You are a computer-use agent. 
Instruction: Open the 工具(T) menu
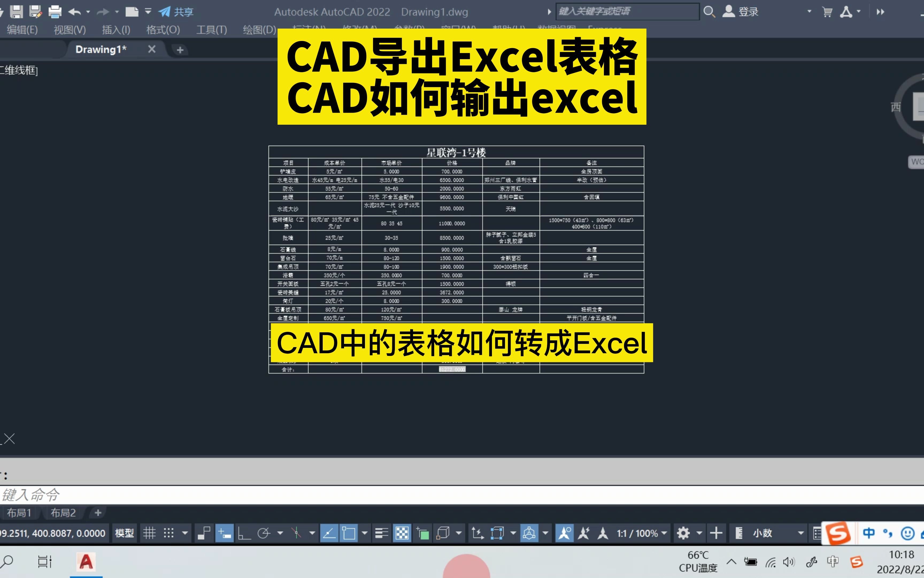click(x=211, y=30)
